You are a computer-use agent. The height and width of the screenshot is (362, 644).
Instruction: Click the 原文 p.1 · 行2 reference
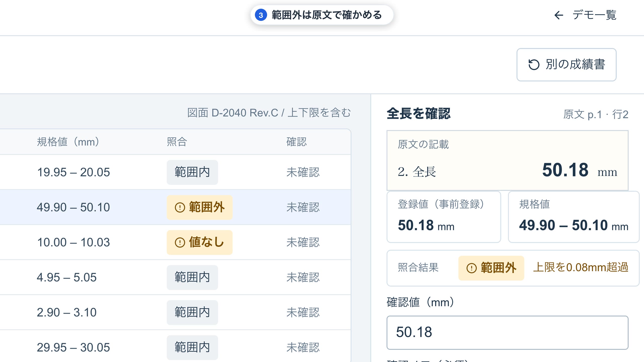coord(596,114)
